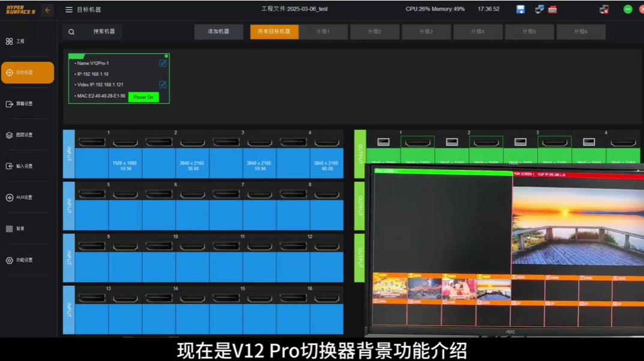Click the 搜索机器 search machine button
644x361 pixels.
point(103,31)
